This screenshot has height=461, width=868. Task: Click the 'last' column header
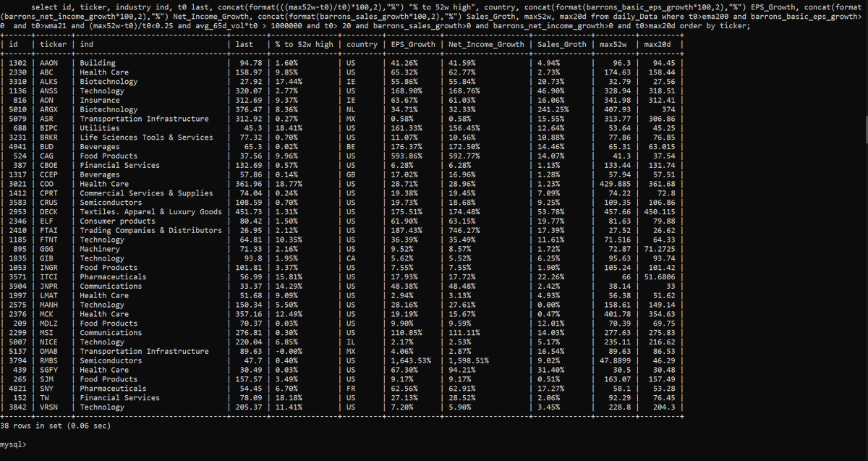coord(246,44)
